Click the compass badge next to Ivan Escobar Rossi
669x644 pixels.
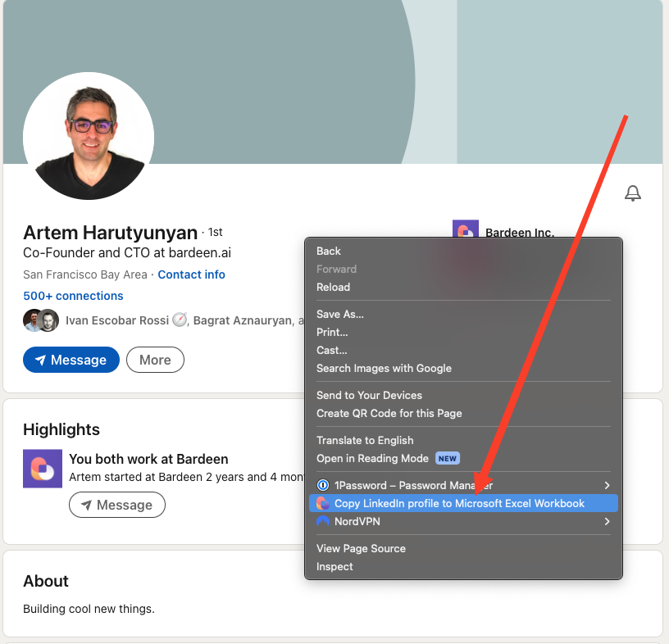point(180,320)
